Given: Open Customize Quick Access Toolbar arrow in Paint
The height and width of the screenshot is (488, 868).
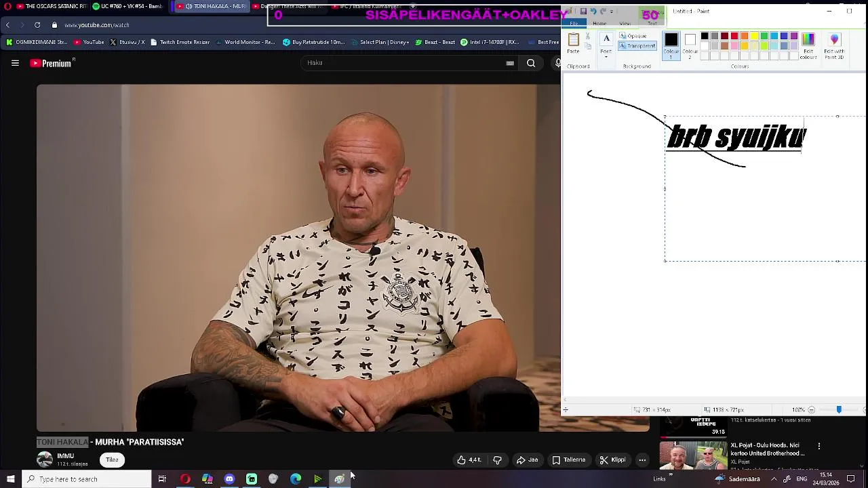Looking at the screenshot, I should [x=612, y=12].
